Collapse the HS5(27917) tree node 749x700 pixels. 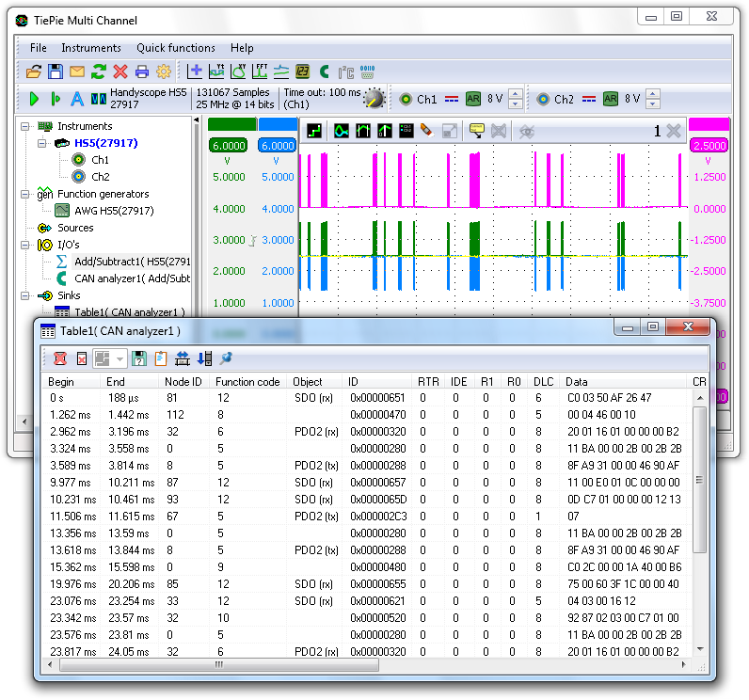pyautogui.click(x=42, y=143)
